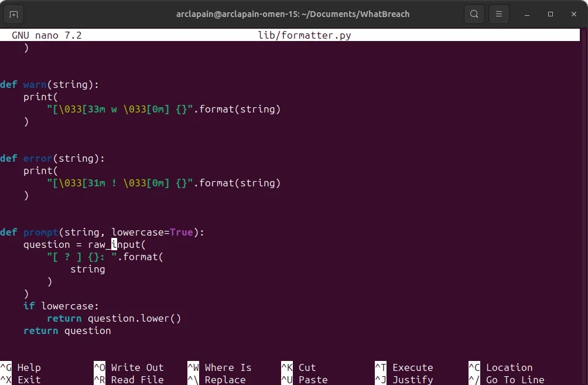
Task: Click the lib/formatter.py filename in nano's title
Action: coord(305,35)
